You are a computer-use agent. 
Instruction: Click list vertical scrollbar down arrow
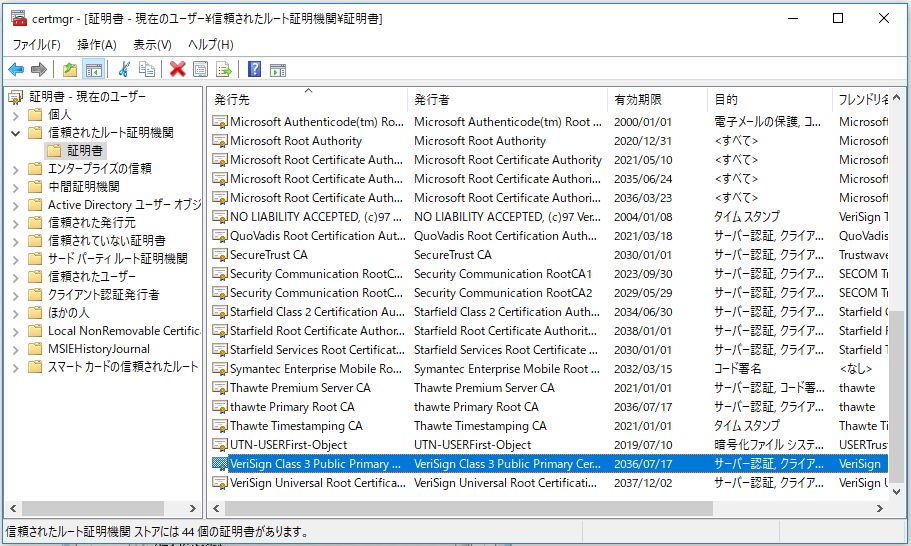click(x=896, y=491)
